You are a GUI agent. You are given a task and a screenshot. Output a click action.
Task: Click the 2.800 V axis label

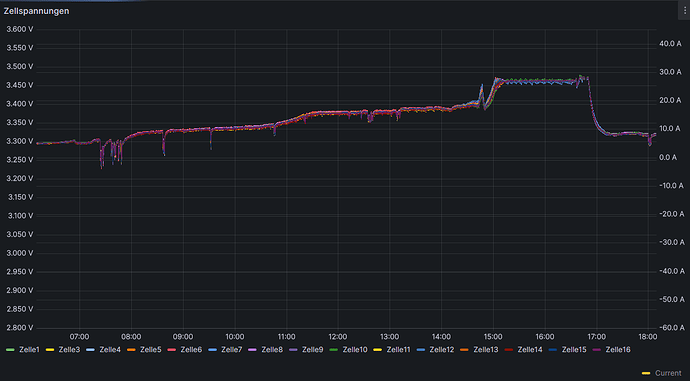[19, 328]
